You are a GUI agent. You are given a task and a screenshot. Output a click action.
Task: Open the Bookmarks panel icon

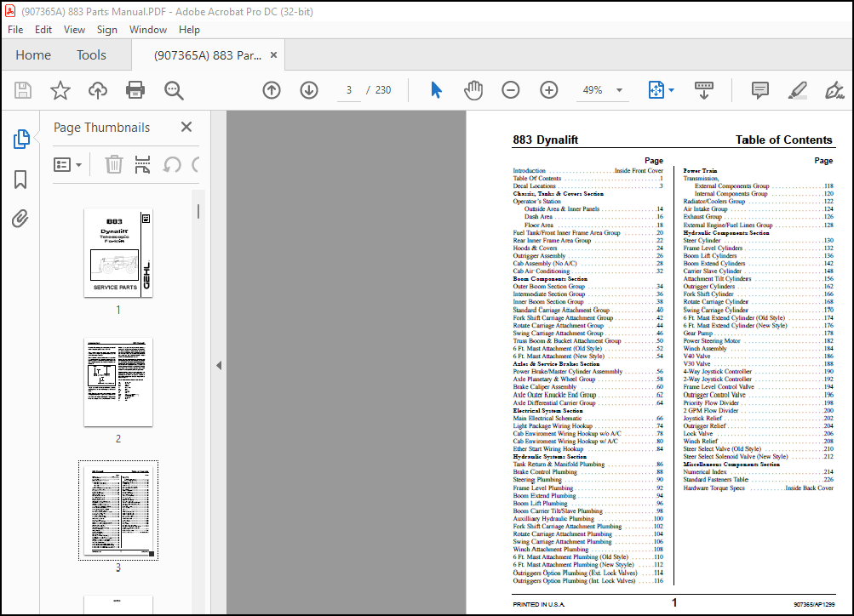(20, 180)
